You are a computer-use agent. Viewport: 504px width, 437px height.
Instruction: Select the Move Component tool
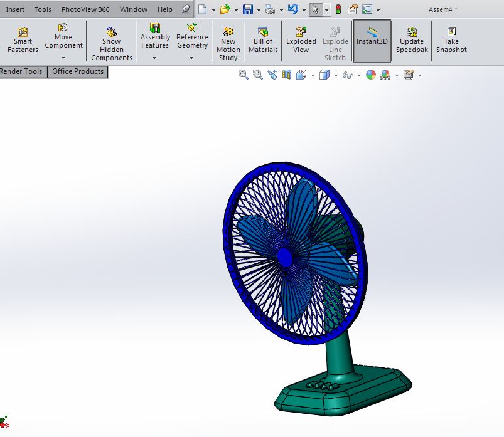63,36
